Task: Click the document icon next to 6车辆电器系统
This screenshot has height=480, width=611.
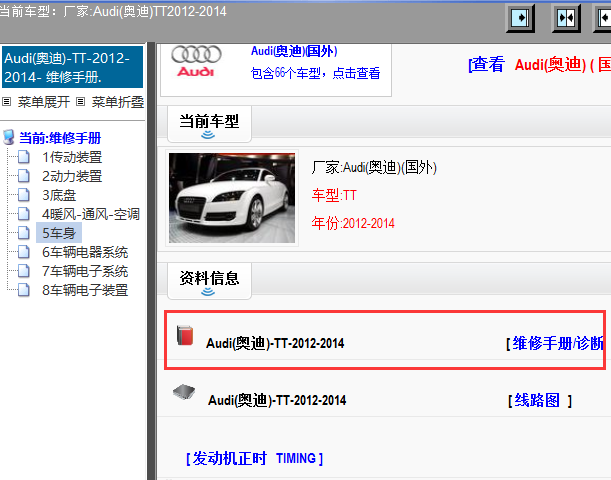Action: click(24, 252)
